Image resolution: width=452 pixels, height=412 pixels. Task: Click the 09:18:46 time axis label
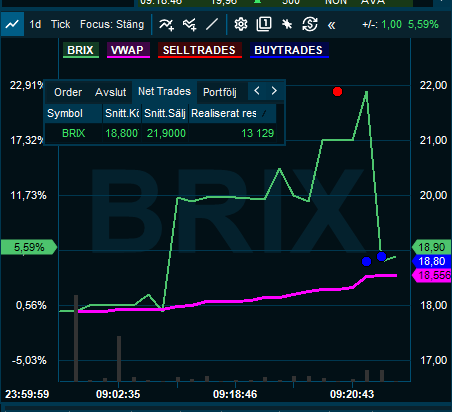pos(235,394)
